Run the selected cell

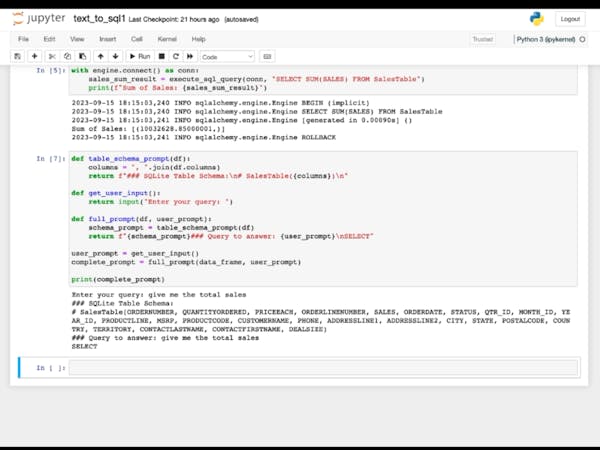tap(140, 57)
